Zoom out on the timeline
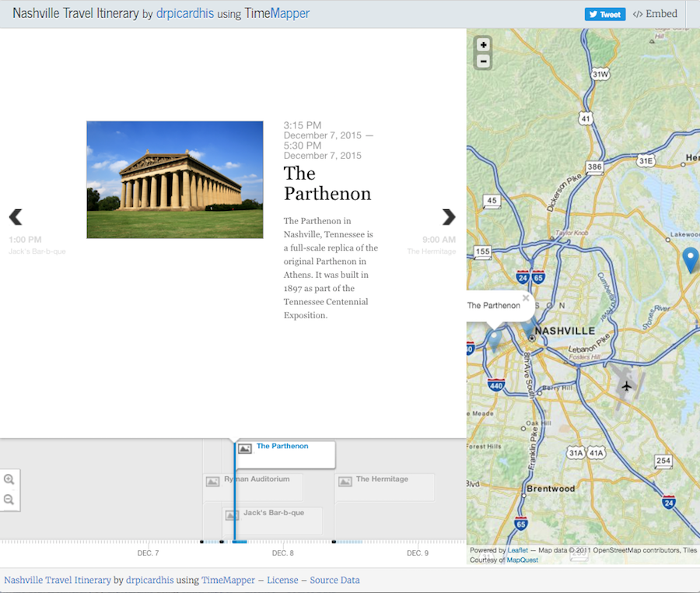Screen dimensions: 700x593 pos(9,500)
